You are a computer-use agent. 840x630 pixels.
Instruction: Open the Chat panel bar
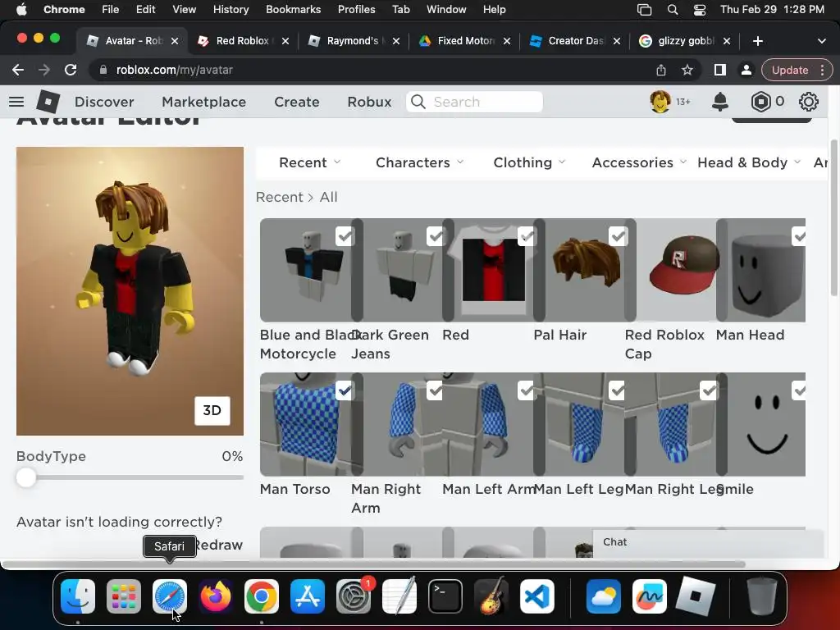pyautogui.click(x=708, y=543)
